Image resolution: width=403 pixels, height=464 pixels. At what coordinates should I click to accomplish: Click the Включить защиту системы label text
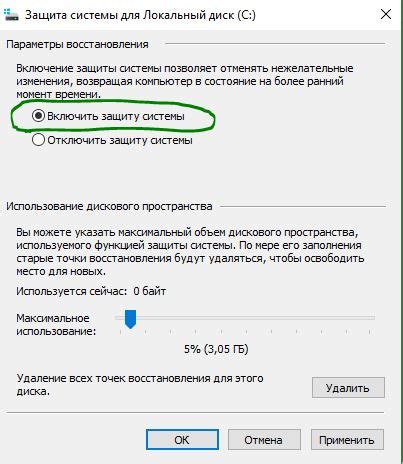tap(116, 116)
